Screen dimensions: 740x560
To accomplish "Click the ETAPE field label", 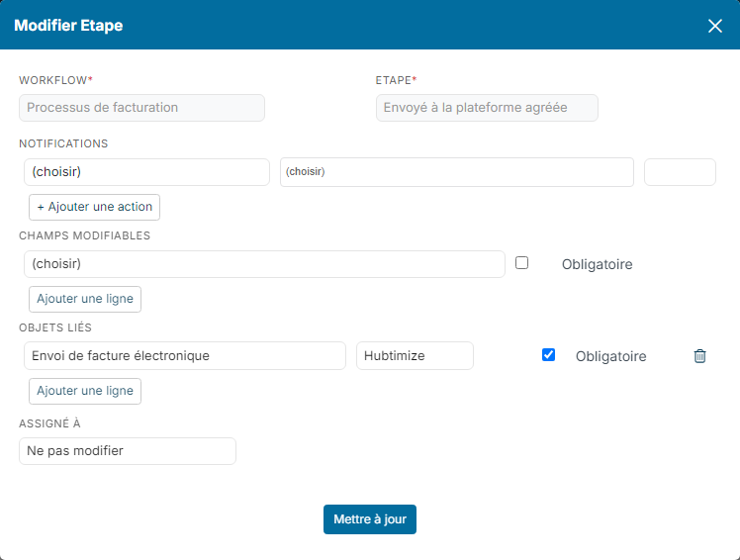I will tap(396, 80).
